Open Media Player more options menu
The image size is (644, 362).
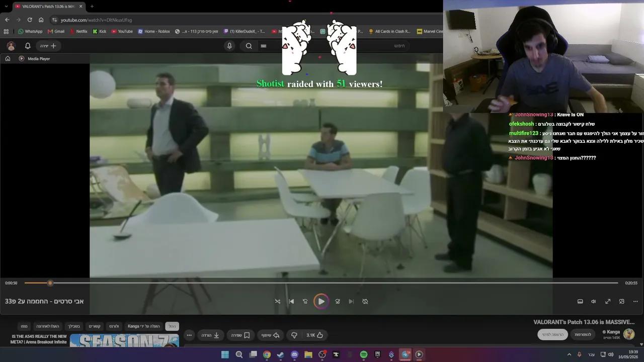635,301
